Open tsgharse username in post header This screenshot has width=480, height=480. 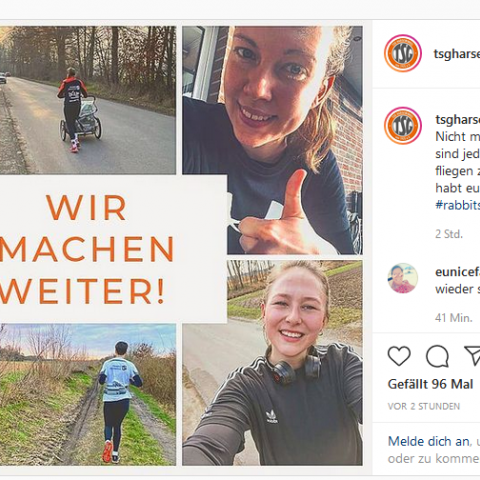(x=457, y=54)
